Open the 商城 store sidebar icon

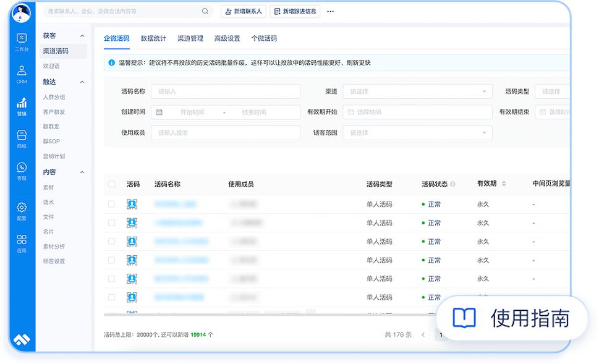[x=22, y=138]
